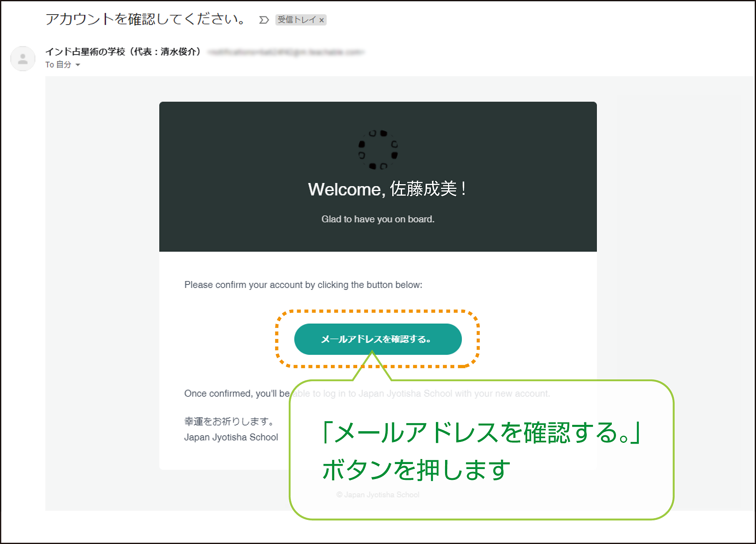The width and height of the screenshot is (756, 544).
Task: Click the Welcome, 佐藤成美！ heading
Action: [387, 189]
